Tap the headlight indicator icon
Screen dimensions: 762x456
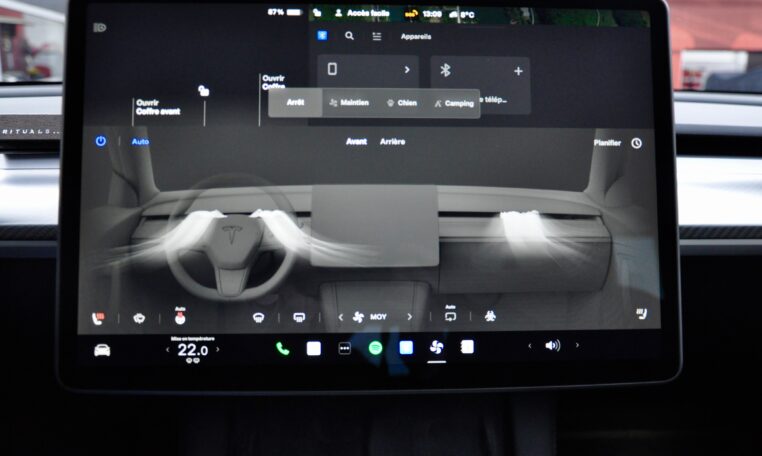100,28
